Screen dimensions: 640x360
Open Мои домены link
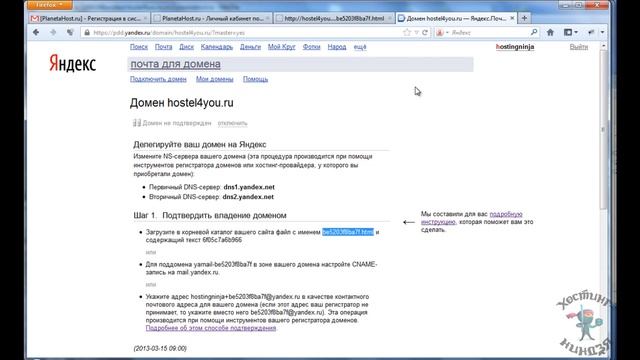click(215, 79)
